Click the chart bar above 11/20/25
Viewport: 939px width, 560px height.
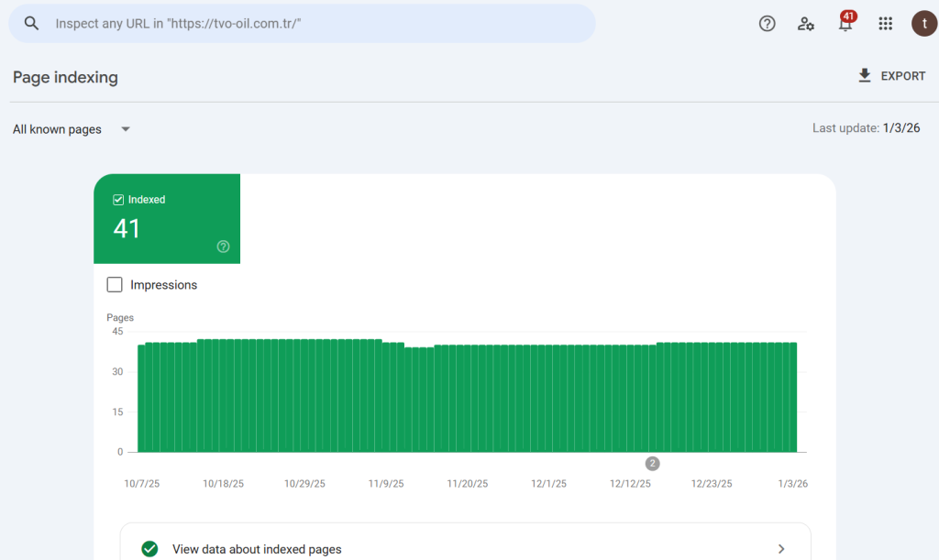[467, 399]
